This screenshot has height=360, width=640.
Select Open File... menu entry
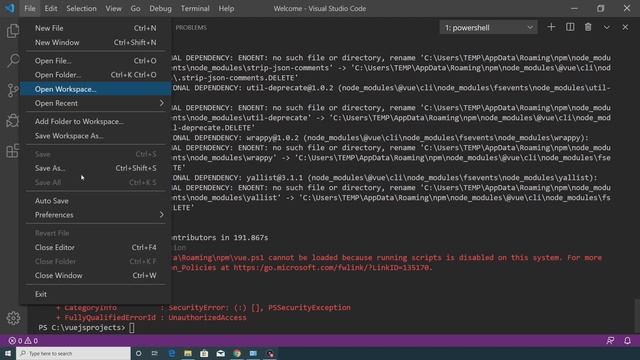click(96, 61)
